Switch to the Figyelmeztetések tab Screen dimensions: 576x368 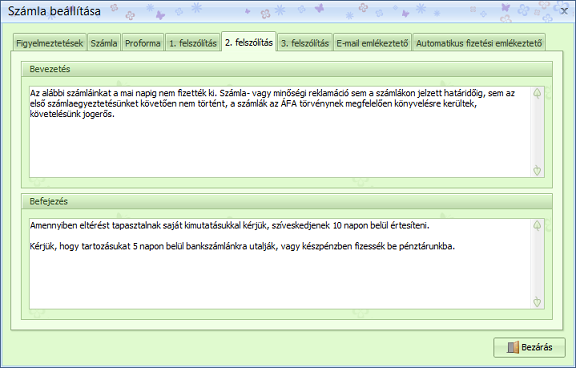[x=50, y=43]
